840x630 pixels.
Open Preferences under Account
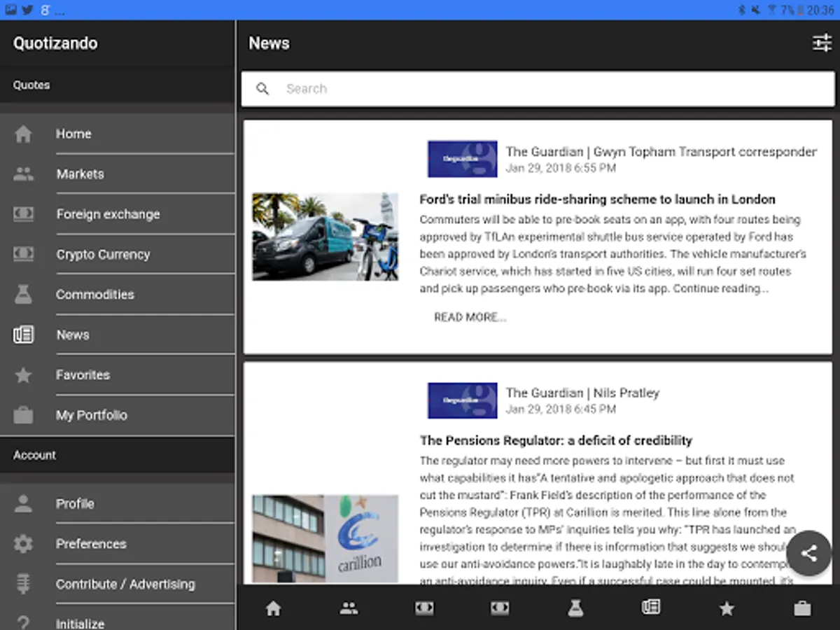[118, 544]
